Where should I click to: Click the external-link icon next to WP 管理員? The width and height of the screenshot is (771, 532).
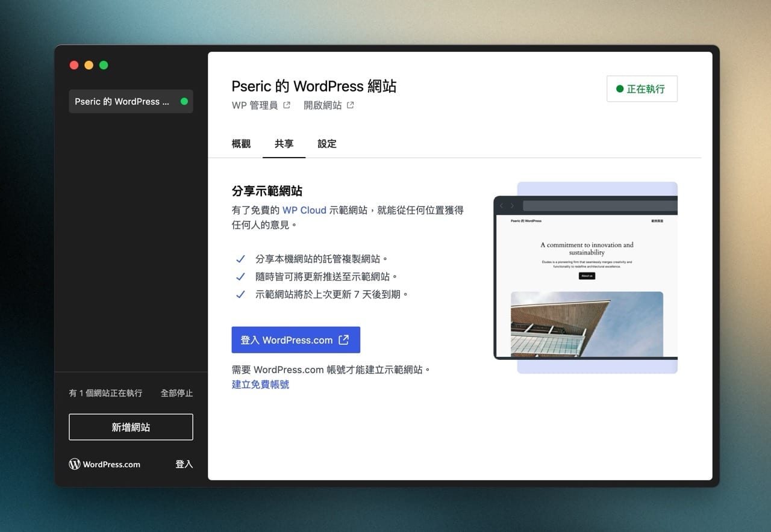[x=287, y=105]
